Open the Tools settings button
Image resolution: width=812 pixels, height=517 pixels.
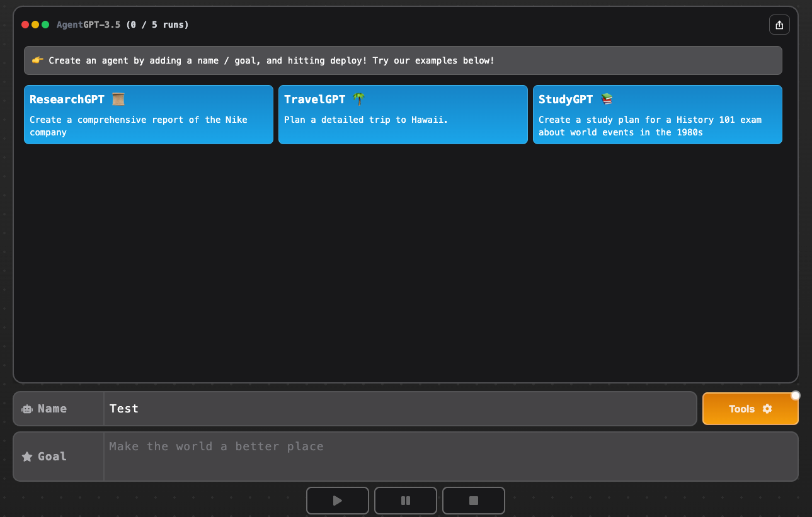tap(750, 409)
